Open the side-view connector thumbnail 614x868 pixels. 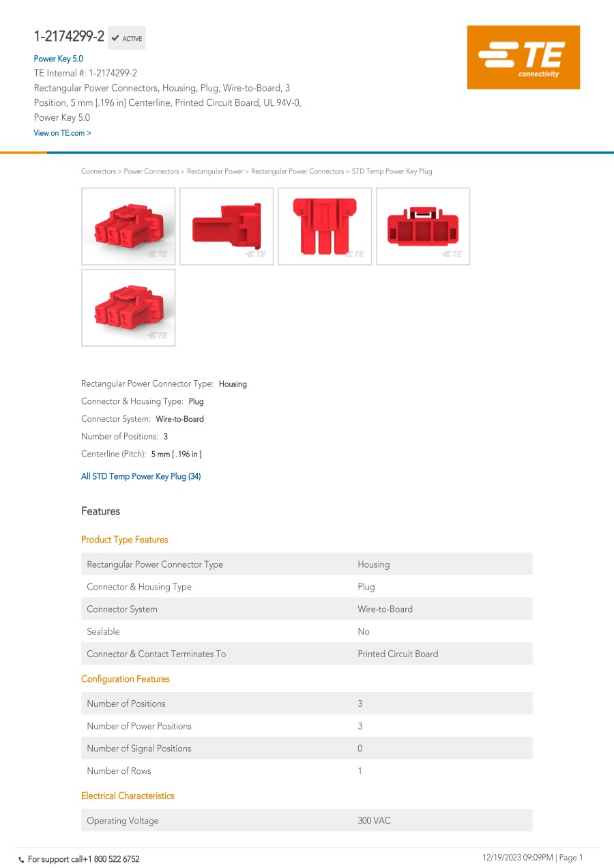click(x=226, y=227)
